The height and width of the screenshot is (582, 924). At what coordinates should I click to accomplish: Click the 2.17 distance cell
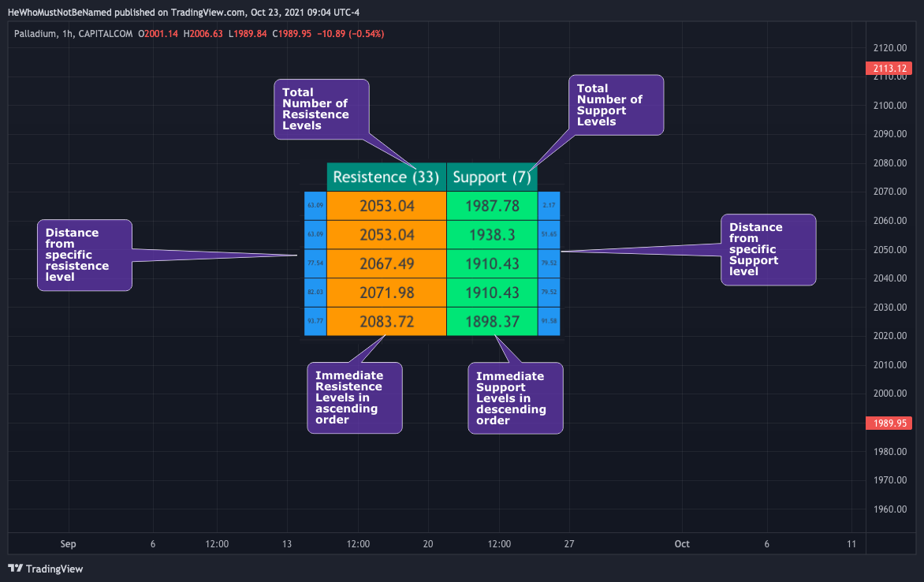550,206
